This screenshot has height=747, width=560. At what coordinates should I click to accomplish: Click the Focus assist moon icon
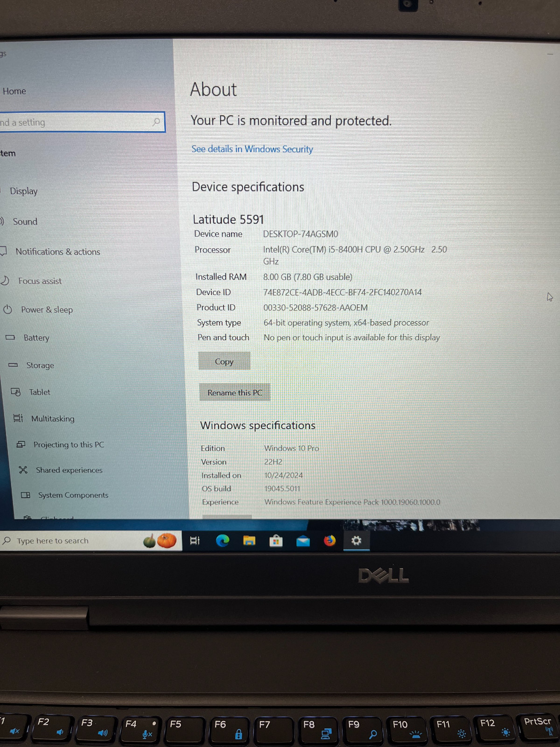(5, 281)
